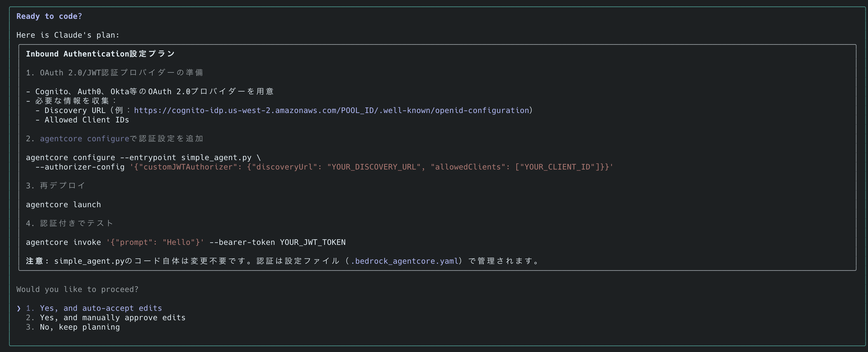Click step 4 認証付きでテスト heading
This screenshot has width=868, height=352.
tap(69, 223)
